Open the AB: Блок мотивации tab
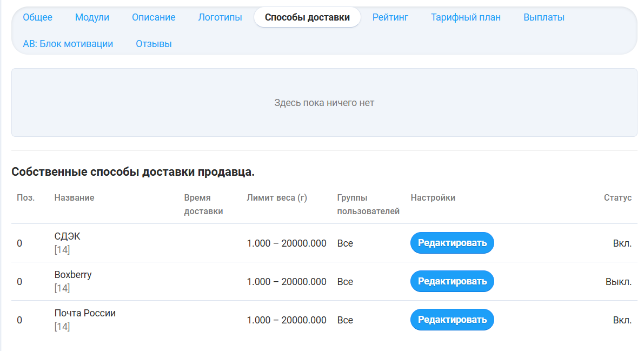This screenshot has height=351, width=644. [x=68, y=44]
